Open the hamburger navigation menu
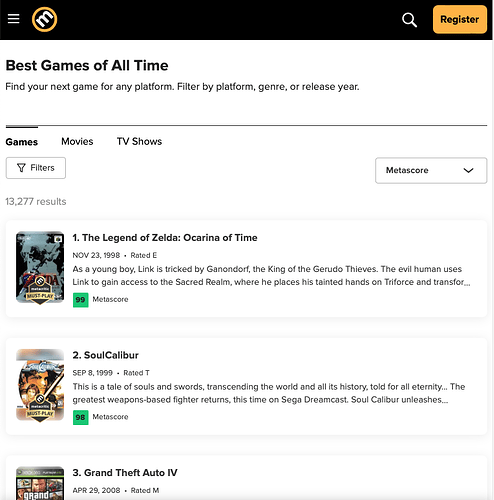Screen dimensions: 494x500 click(14, 19)
